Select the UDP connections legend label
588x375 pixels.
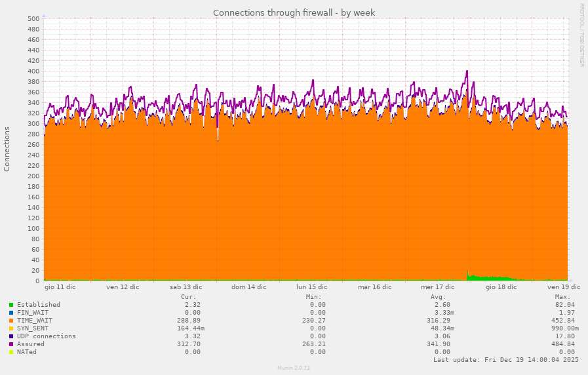coord(46,336)
